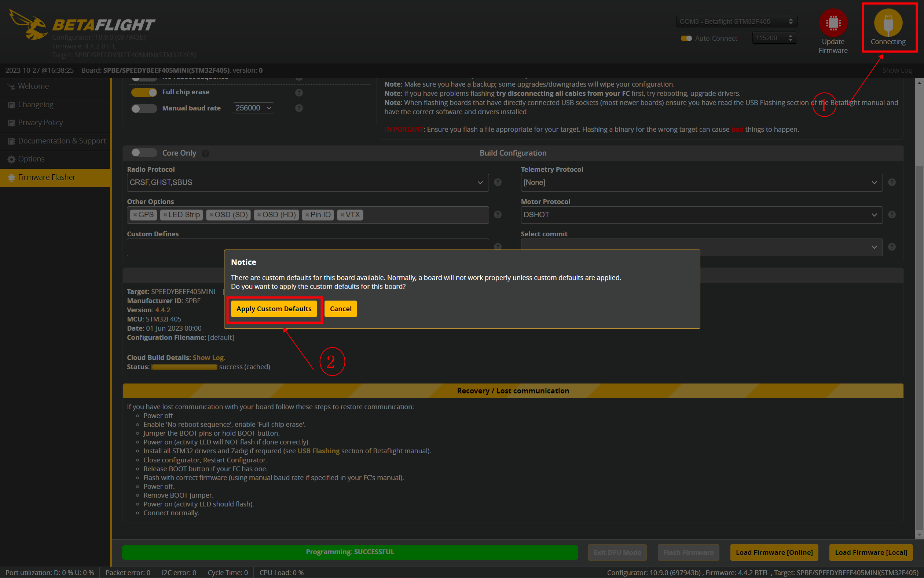Click the Flash Firmware button
This screenshot has width=924, height=578.
tap(688, 552)
